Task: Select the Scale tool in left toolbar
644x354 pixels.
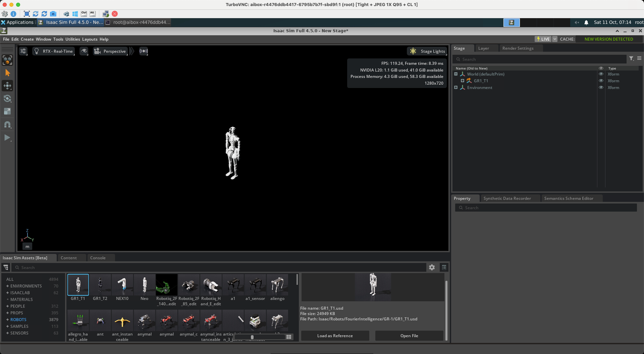Action: point(7,112)
